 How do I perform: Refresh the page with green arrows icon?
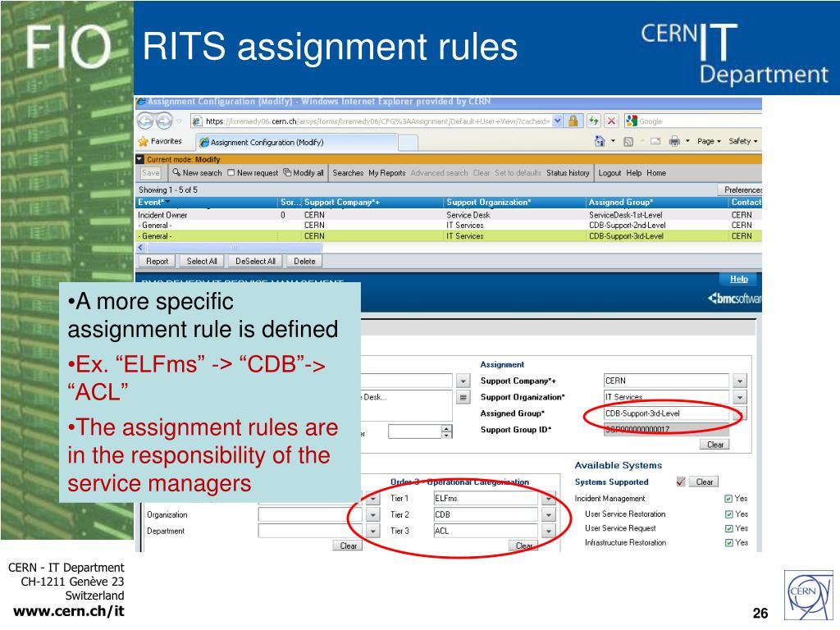(593, 121)
